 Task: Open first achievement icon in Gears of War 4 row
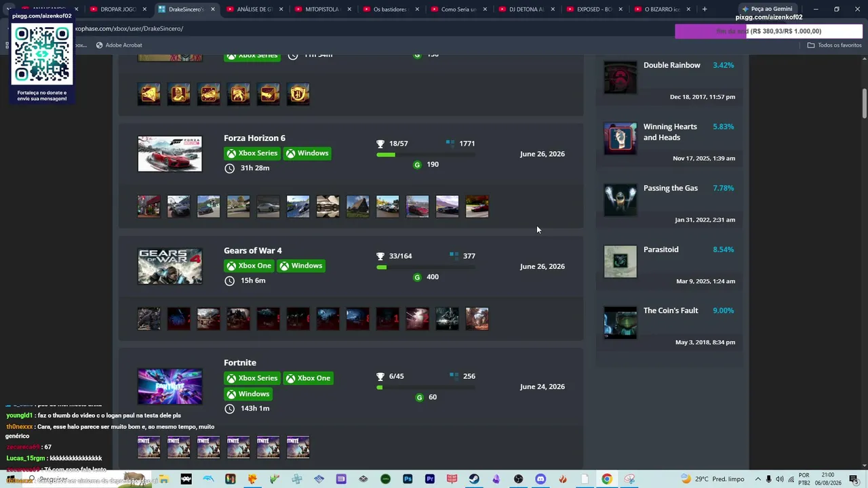[x=149, y=319]
